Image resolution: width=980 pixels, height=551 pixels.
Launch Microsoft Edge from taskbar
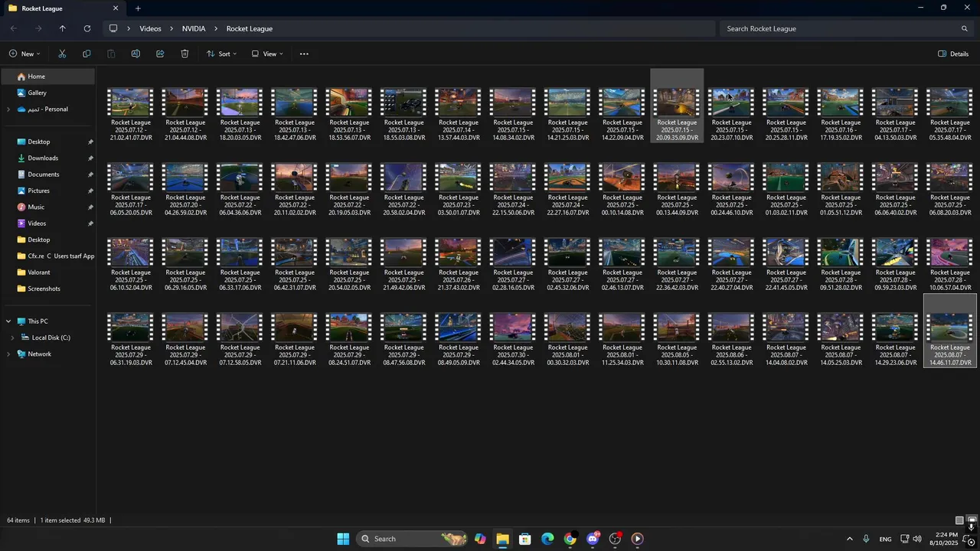547,539
